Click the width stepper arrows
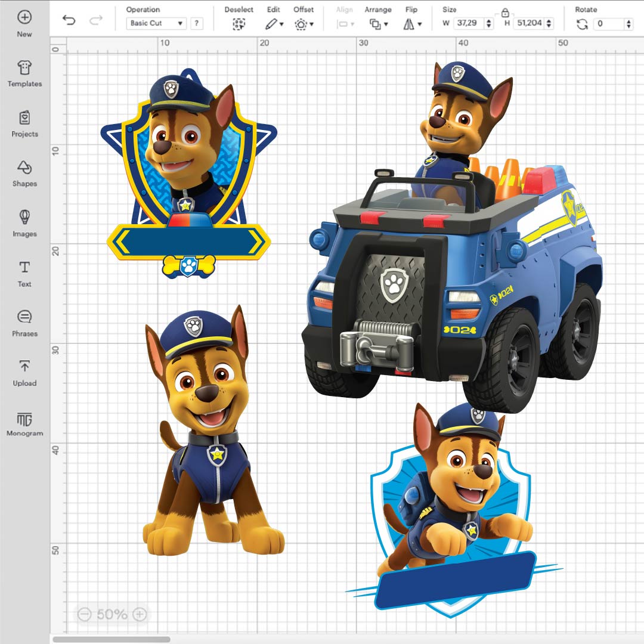The height and width of the screenshot is (644, 644). pyautogui.click(x=488, y=23)
